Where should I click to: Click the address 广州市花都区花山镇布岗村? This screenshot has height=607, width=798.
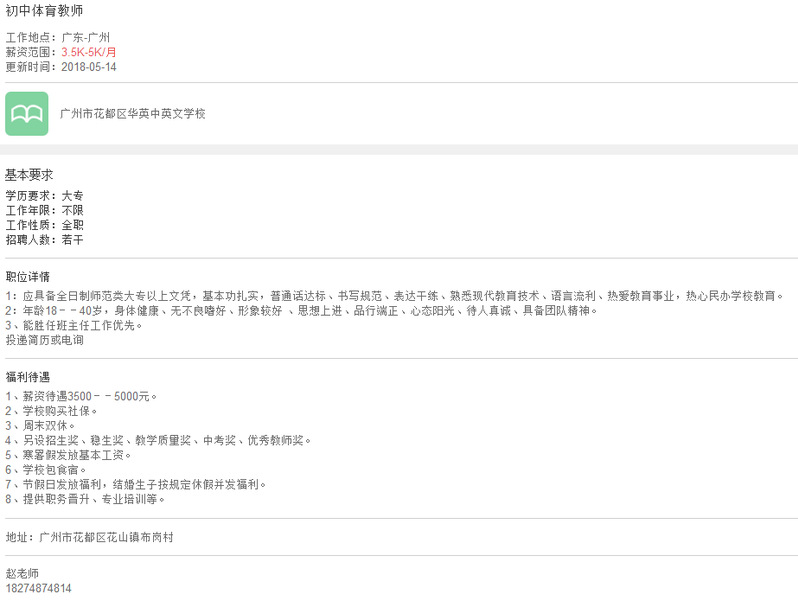[106, 537]
